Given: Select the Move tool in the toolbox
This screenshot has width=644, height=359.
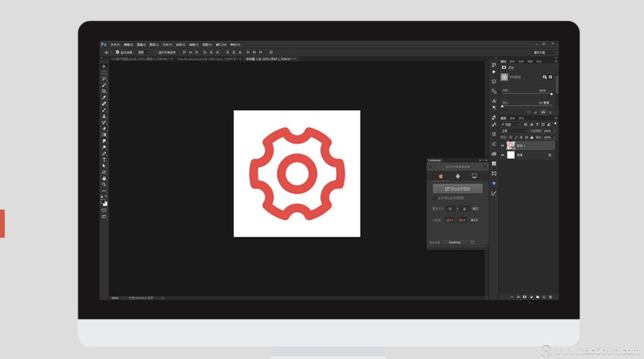Looking at the screenshot, I should point(104,66).
